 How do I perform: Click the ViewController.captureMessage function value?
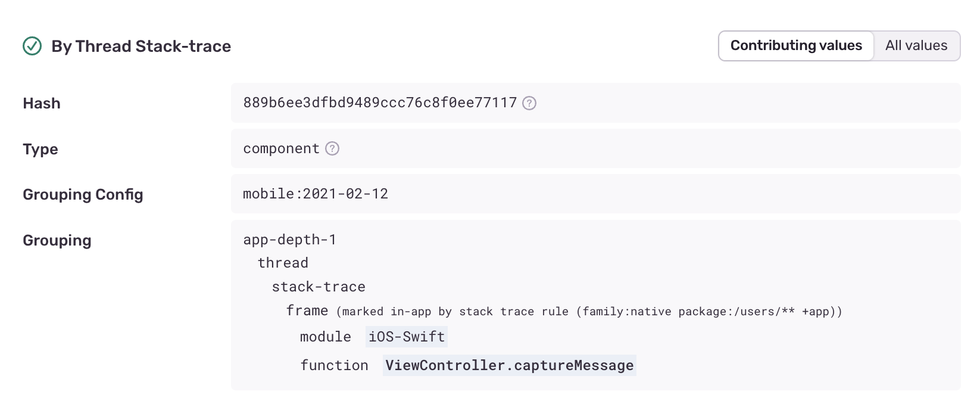tap(508, 365)
